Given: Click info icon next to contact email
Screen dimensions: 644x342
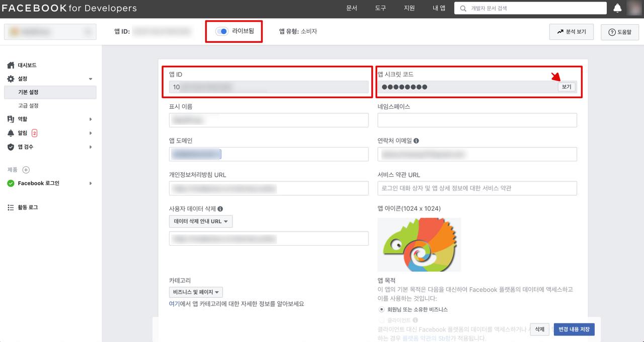Looking at the screenshot, I should (416, 141).
